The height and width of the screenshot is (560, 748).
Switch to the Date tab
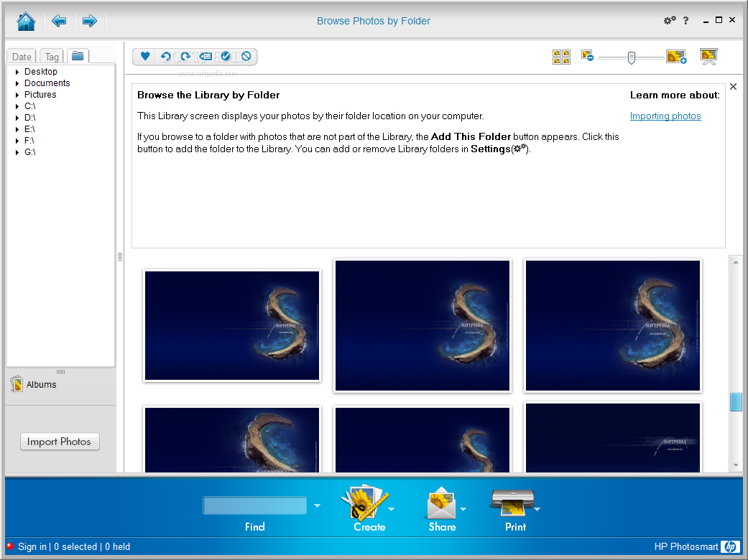[22, 57]
